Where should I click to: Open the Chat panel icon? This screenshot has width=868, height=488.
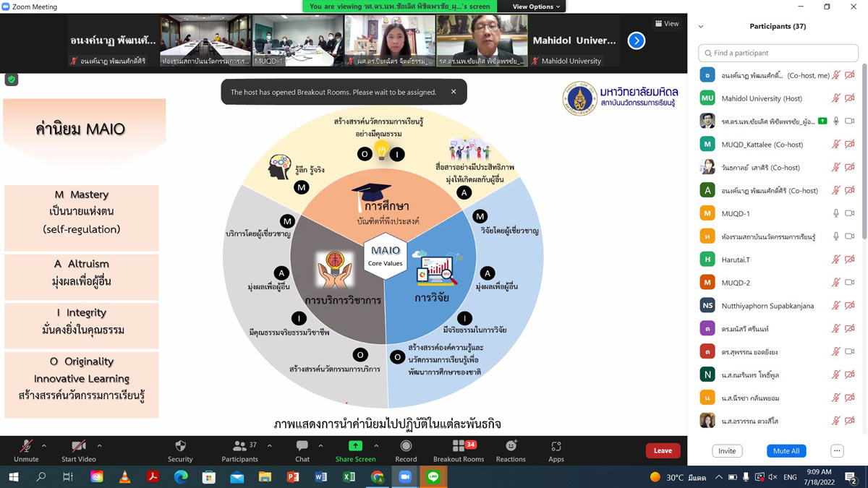[x=302, y=446]
